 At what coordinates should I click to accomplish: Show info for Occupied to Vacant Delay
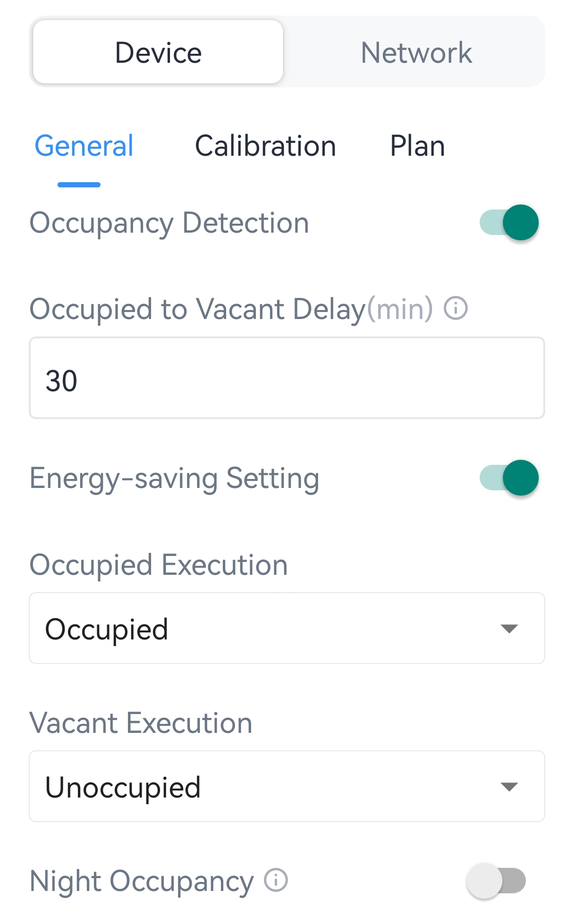(456, 309)
